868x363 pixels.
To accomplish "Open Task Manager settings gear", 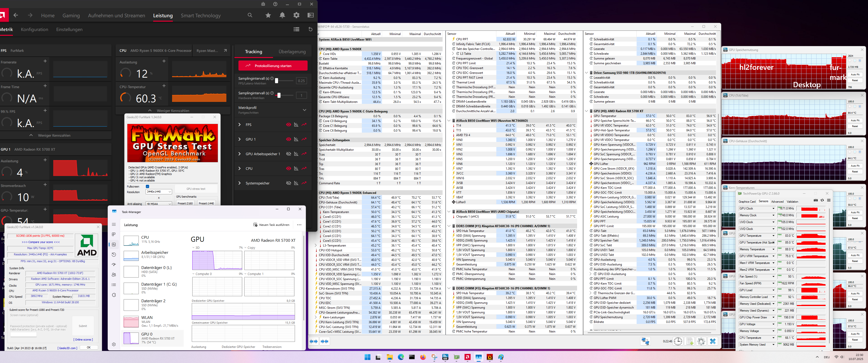I will pyautogui.click(x=114, y=344).
